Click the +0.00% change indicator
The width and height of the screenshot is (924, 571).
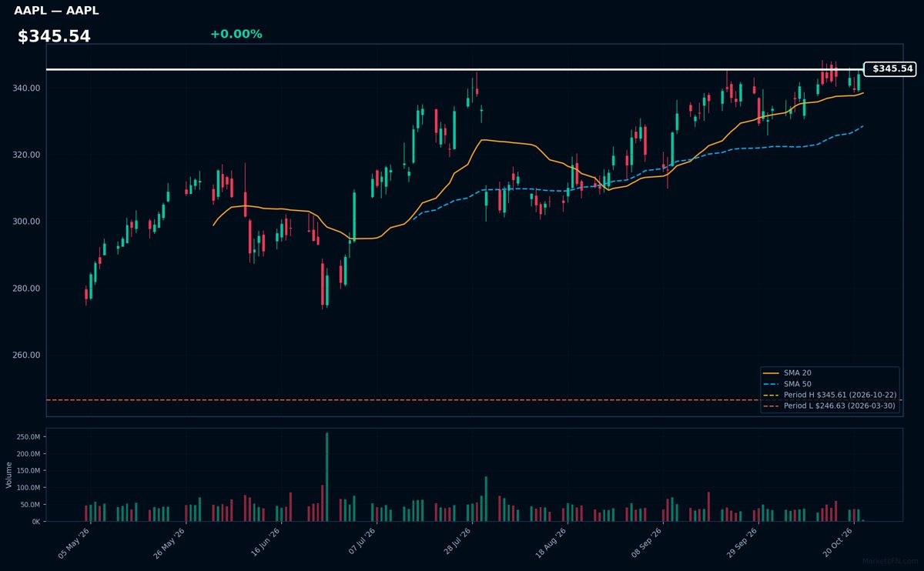(x=236, y=34)
